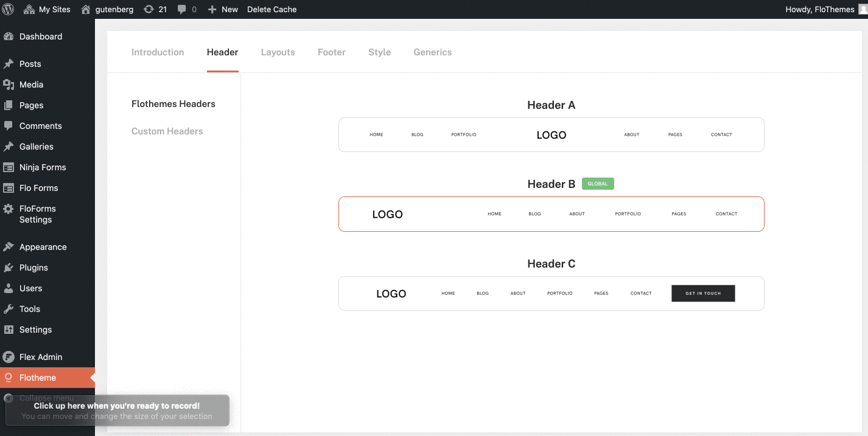Screen dimensions: 868x436
Task: Click the plus New icon in admin bar
Action: (212, 10)
